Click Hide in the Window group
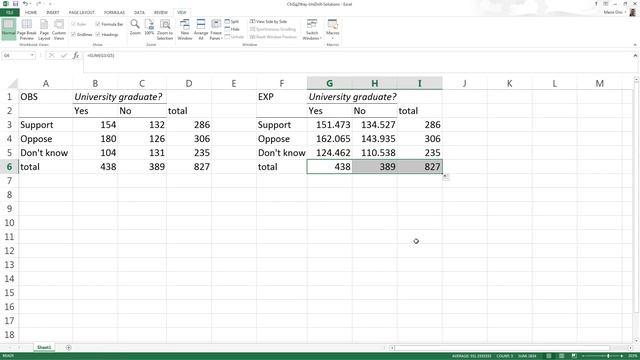The image size is (640, 360). coord(232,29)
